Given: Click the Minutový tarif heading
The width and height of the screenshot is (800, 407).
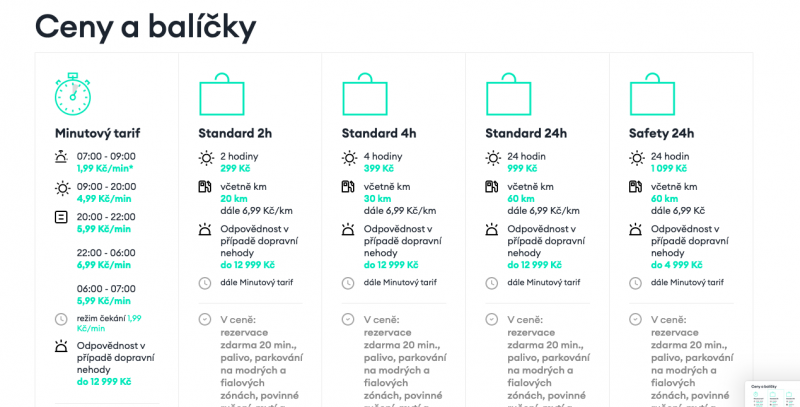Looking at the screenshot, I should point(97,133).
